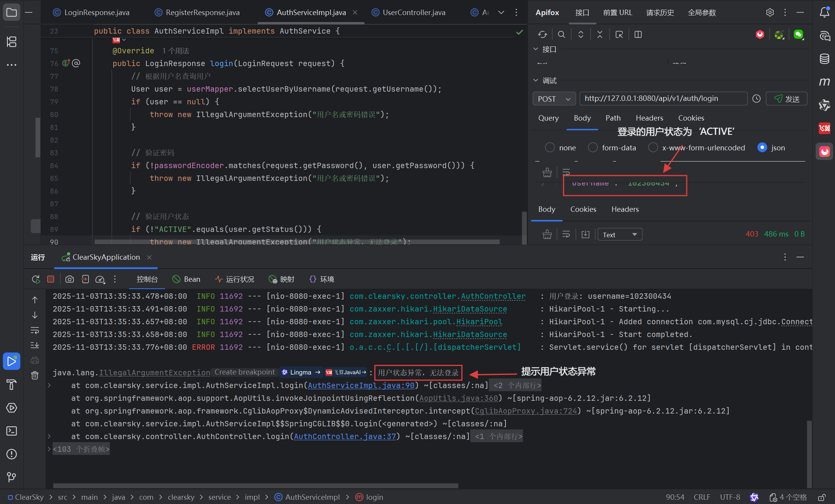Click the console vertical scrollbar thumb

(809, 454)
